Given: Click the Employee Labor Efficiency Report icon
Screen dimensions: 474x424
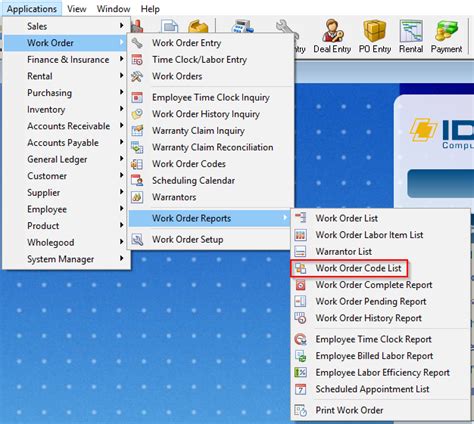Looking at the screenshot, I should [x=301, y=373].
